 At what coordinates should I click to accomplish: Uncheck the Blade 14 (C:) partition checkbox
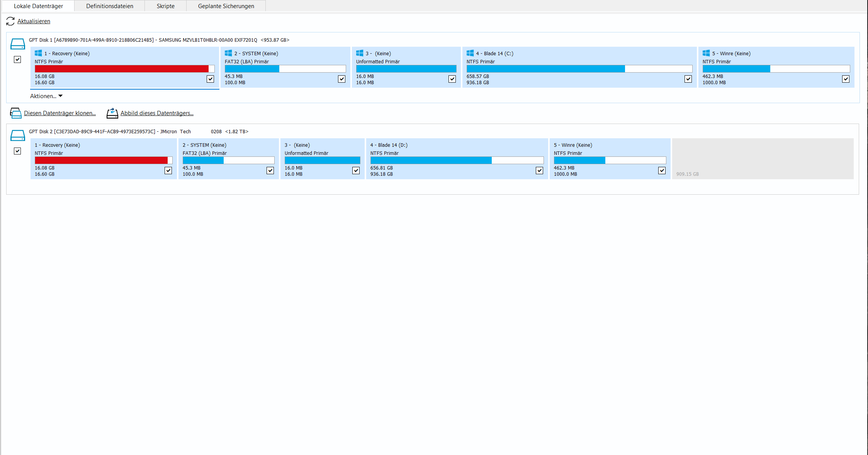click(x=688, y=79)
